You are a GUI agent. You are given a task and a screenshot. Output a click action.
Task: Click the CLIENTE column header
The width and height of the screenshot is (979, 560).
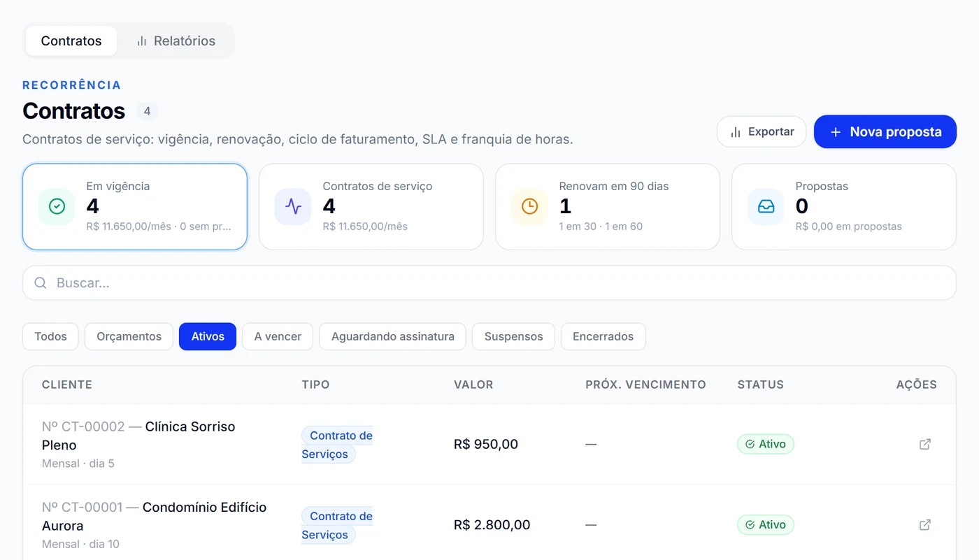67,385
